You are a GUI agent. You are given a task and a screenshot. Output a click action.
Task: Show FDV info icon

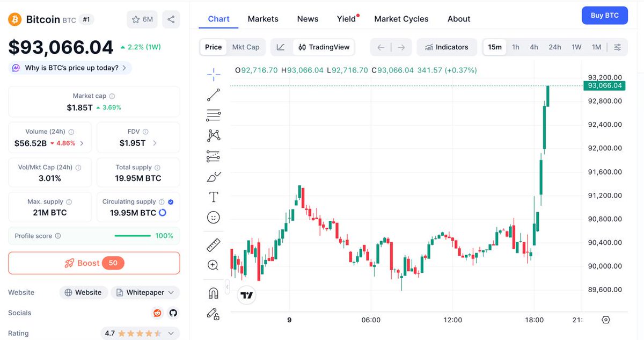click(x=145, y=132)
